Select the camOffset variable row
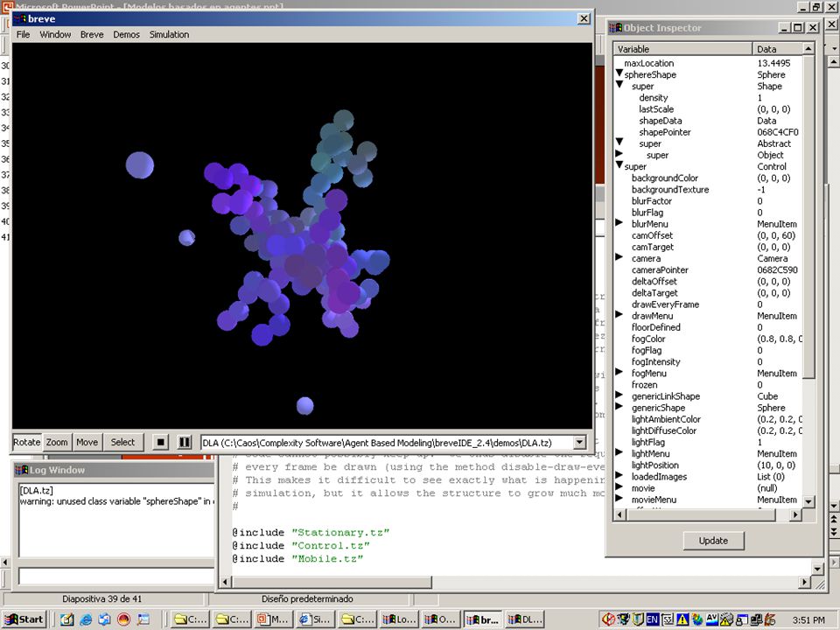The width and height of the screenshot is (840, 630). click(708, 235)
